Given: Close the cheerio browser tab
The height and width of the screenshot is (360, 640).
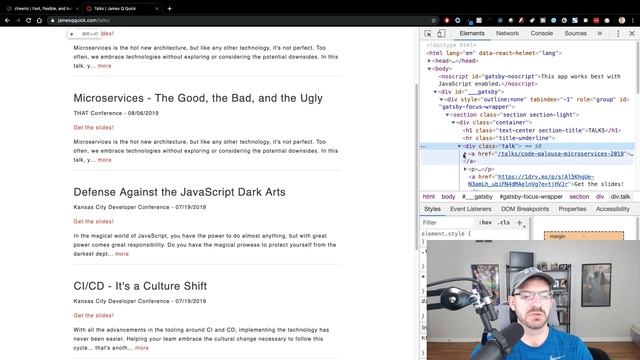Looking at the screenshot, I should pyautogui.click(x=77, y=9).
